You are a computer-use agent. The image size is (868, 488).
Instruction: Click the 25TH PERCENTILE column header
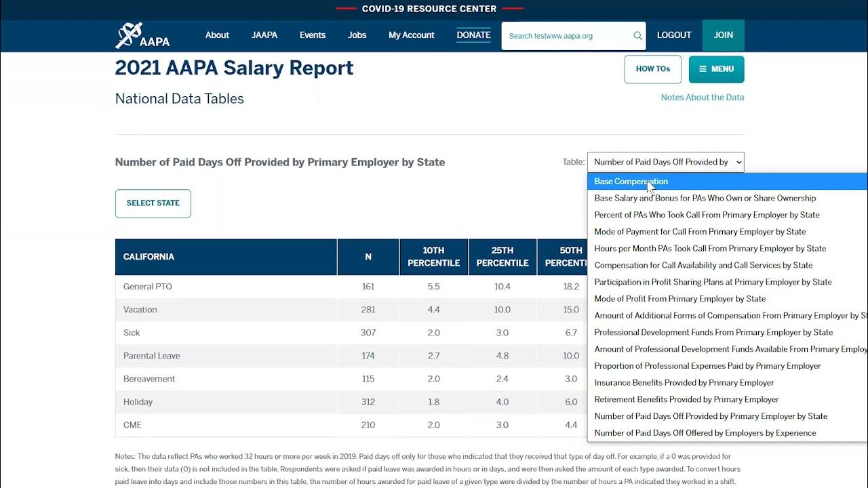[502, 257]
